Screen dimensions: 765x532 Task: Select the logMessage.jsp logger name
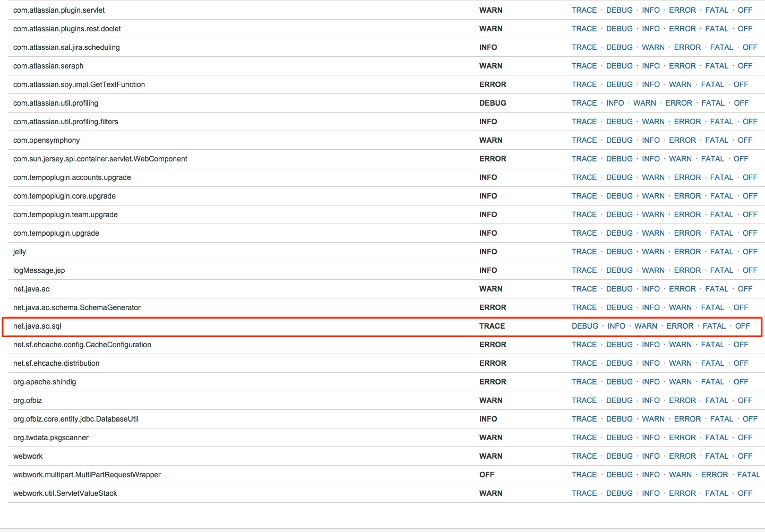pyautogui.click(x=39, y=270)
